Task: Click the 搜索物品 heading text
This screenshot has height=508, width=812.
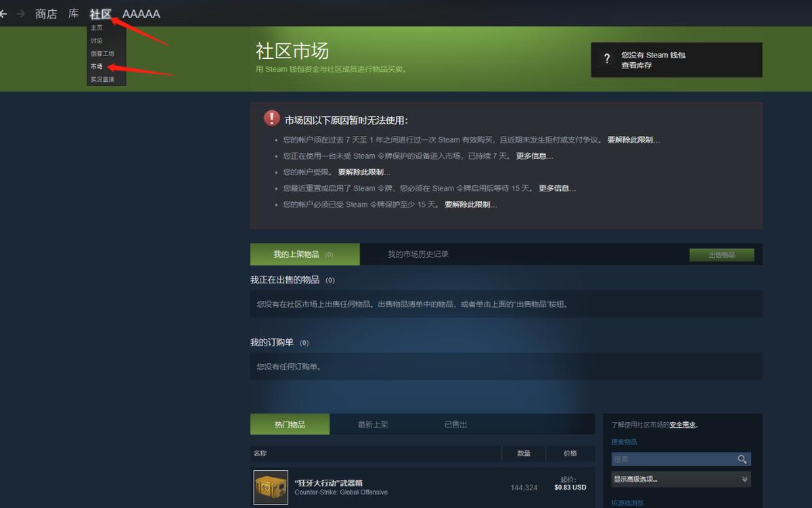Action: click(624, 442)
